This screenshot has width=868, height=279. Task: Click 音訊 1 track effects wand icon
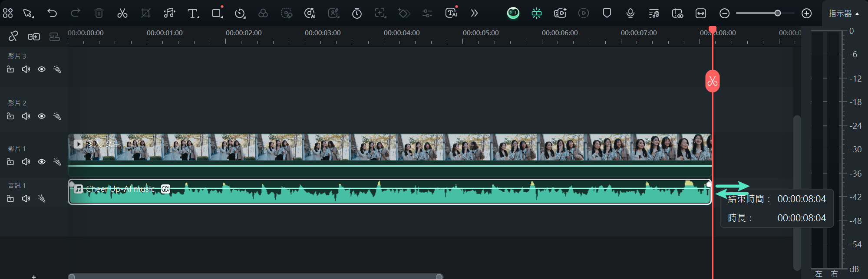point(41,198)
